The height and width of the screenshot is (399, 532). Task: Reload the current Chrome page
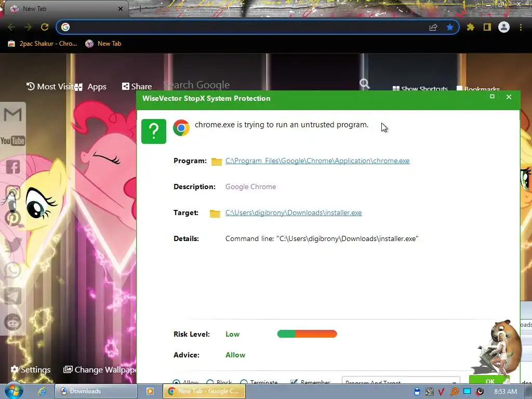[45, 27]
